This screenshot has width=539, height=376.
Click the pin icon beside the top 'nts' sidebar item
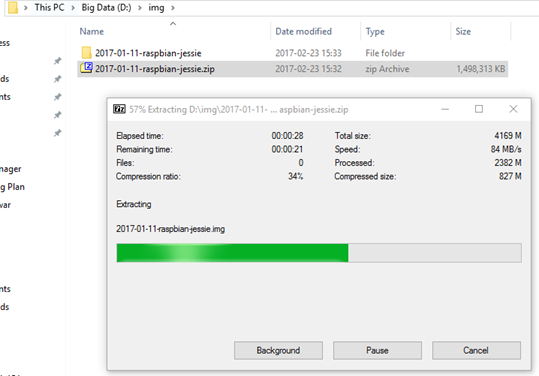(x=57, y=97)
